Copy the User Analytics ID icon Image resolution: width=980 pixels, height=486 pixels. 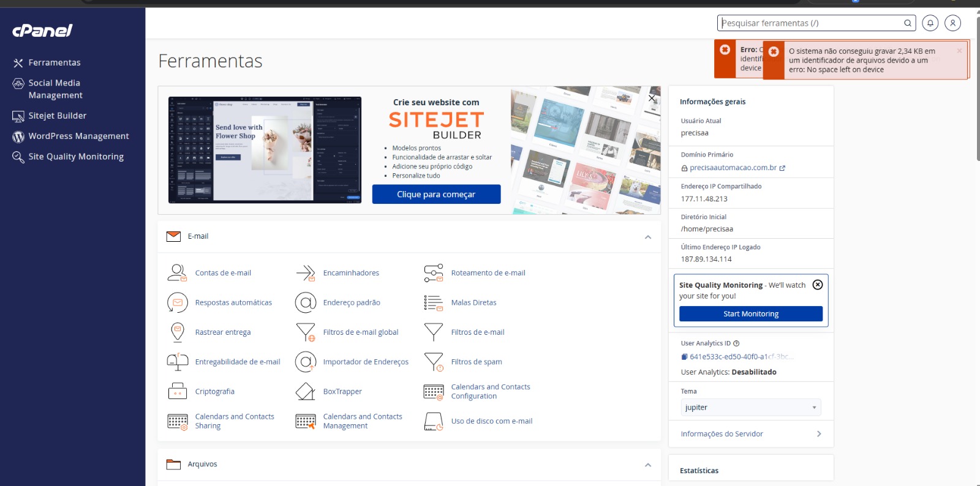(x=684, y=357)
